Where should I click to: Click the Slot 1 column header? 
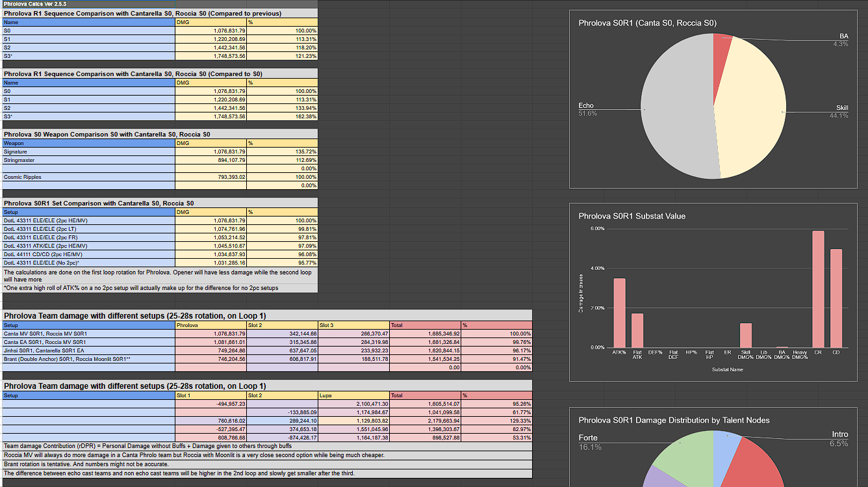tap(211, 395)
